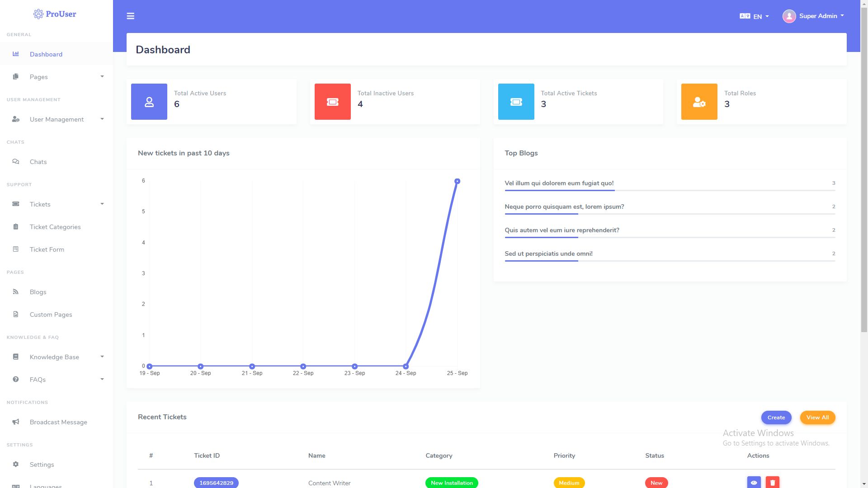Expand the Knowledge Base submenu arrow
The height and width of the screenshot is (488, 868).
pyautogui.click(x=102, y=357)
